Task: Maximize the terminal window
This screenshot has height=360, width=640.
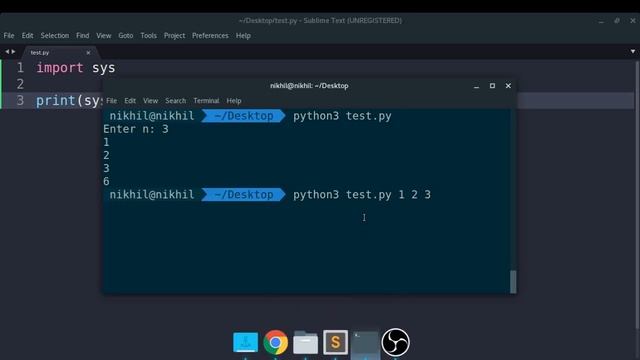Action: pyautogui.click(x=492, y=86)
